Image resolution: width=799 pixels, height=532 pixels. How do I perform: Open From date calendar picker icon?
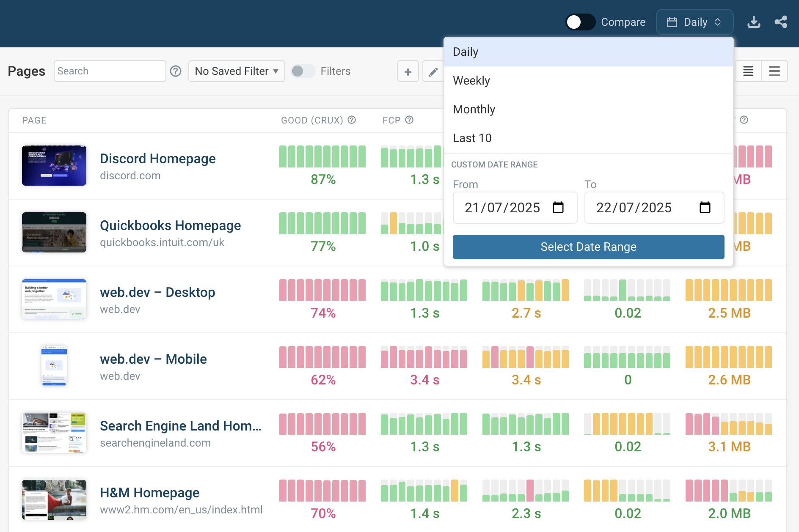(558, 208)
